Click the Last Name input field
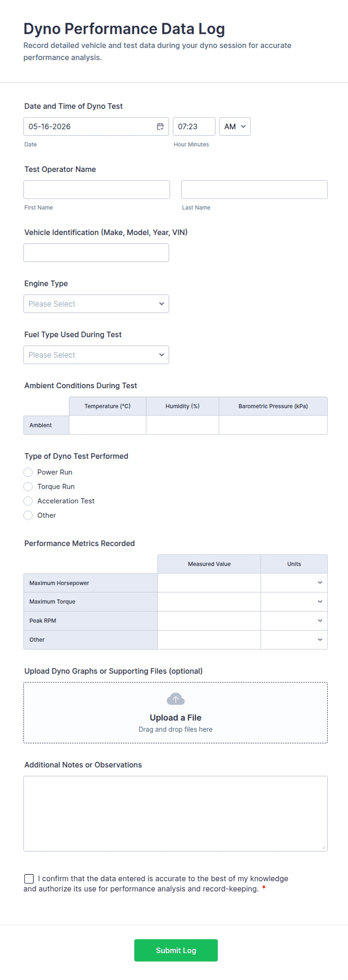 [x=254, y=189]
